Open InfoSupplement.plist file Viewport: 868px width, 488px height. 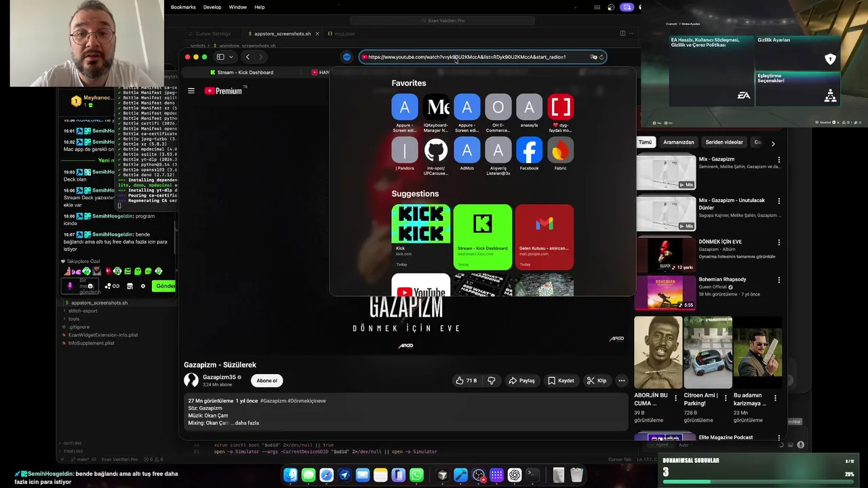pos(91,343)
